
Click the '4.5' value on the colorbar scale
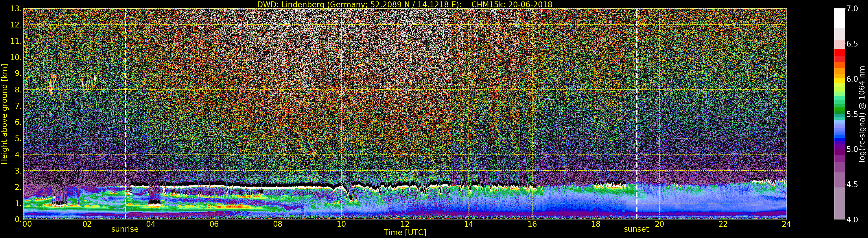click(x=852, y=184)
